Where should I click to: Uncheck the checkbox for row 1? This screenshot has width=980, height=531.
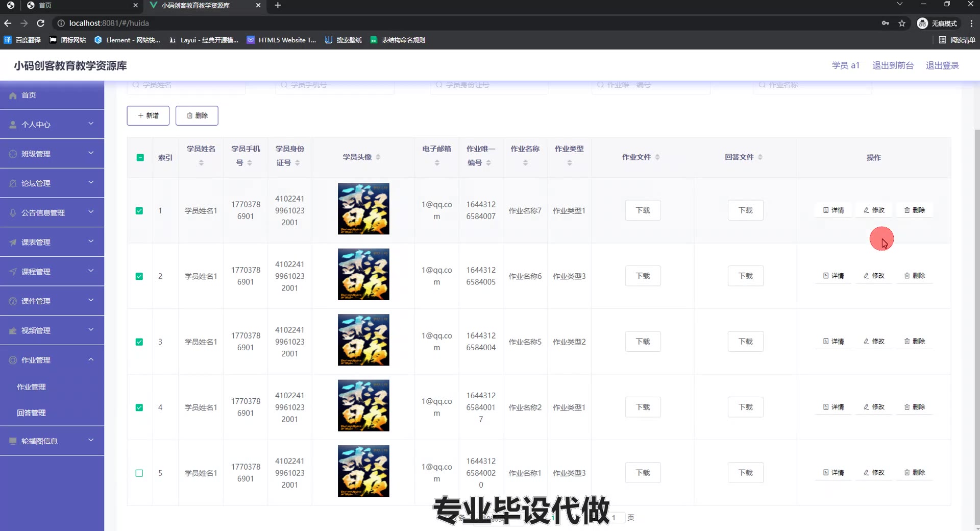point(139,211)
